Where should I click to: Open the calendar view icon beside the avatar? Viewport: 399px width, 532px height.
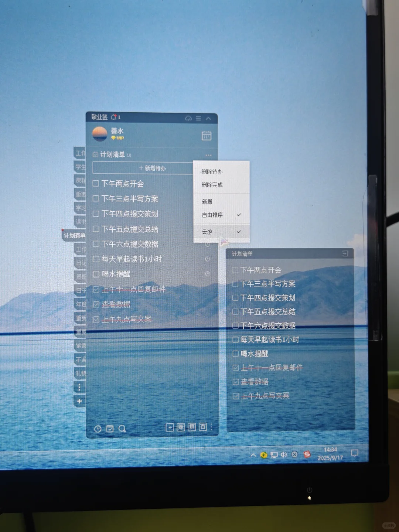coord(207,136)
